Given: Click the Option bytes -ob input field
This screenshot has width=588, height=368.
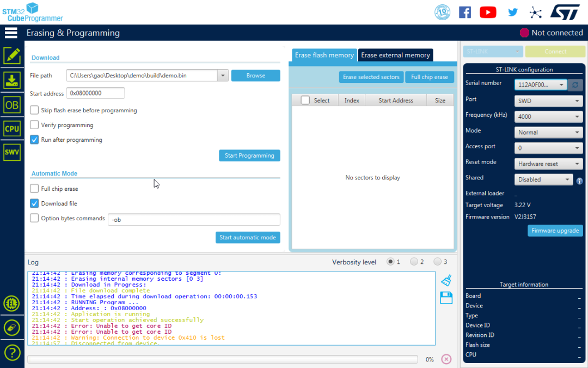Looking at the screenshot, I should click(194, 219).
